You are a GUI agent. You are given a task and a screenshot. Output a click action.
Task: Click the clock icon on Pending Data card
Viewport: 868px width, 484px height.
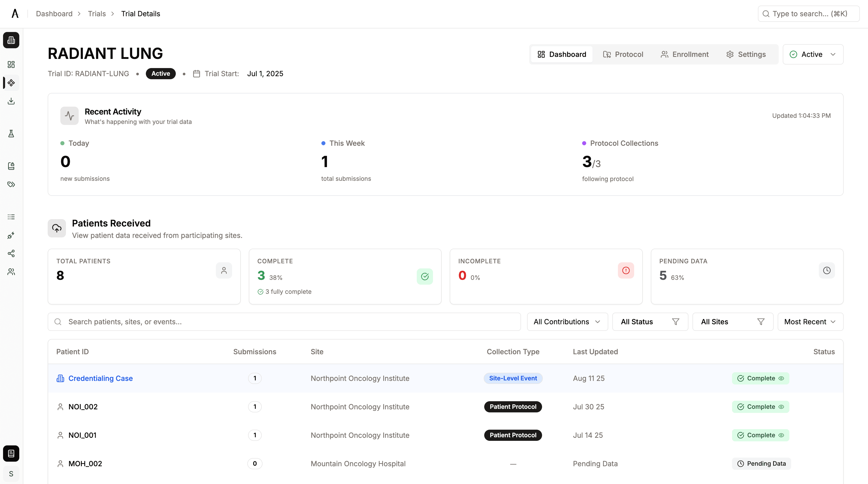pos(827,270)
